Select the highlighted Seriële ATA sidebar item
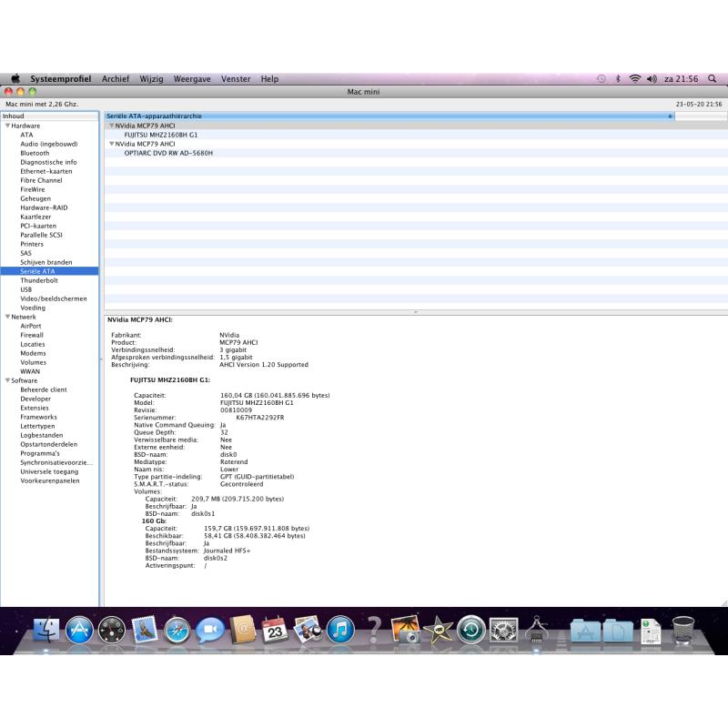 49,271
